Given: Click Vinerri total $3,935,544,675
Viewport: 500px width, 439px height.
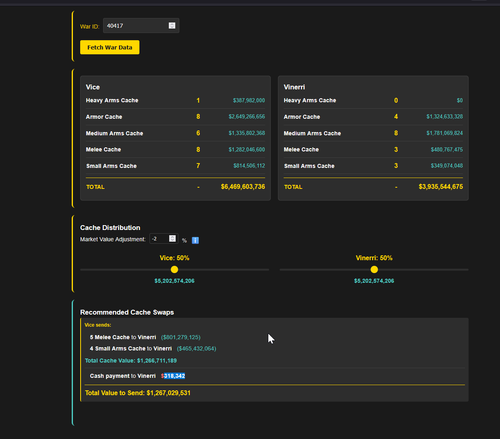Looking at the screenshot, I should tap(441, 187).
